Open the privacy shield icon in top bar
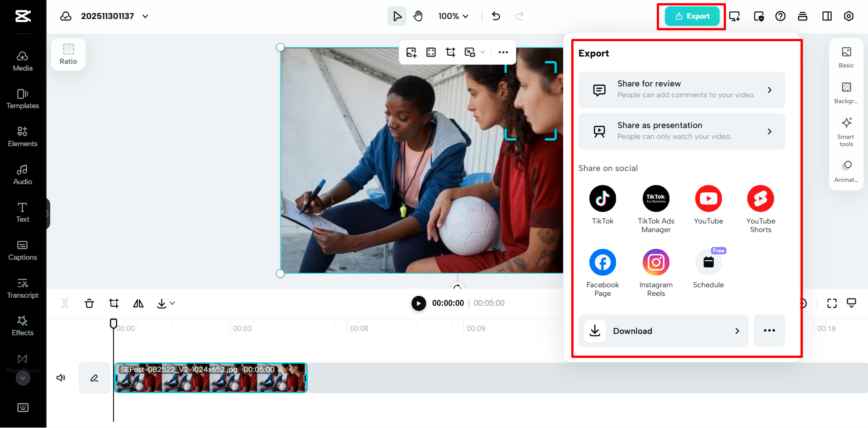 (x=759, y=16)
